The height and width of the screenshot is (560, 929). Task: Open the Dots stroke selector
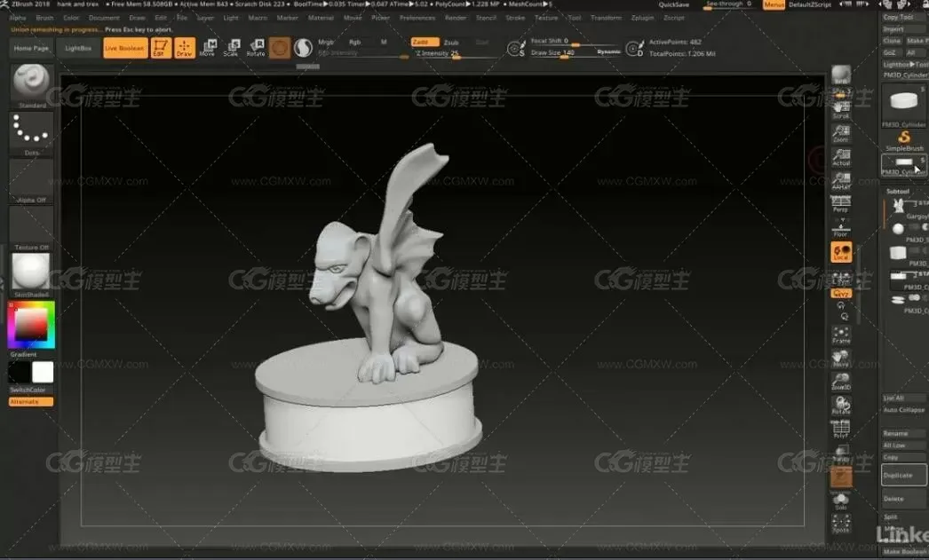pyautogui.click(x=31, y=134)
